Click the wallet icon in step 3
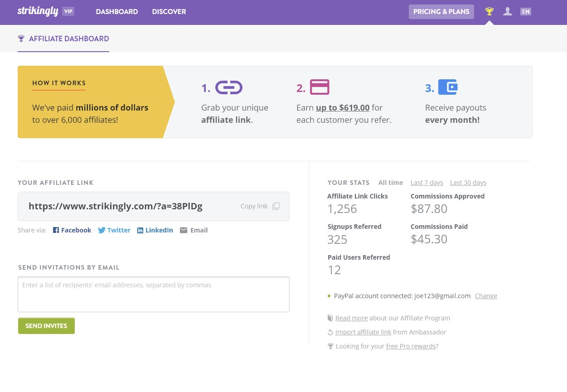This screenshot has width=567, height=392. click(x=448, y=87)
